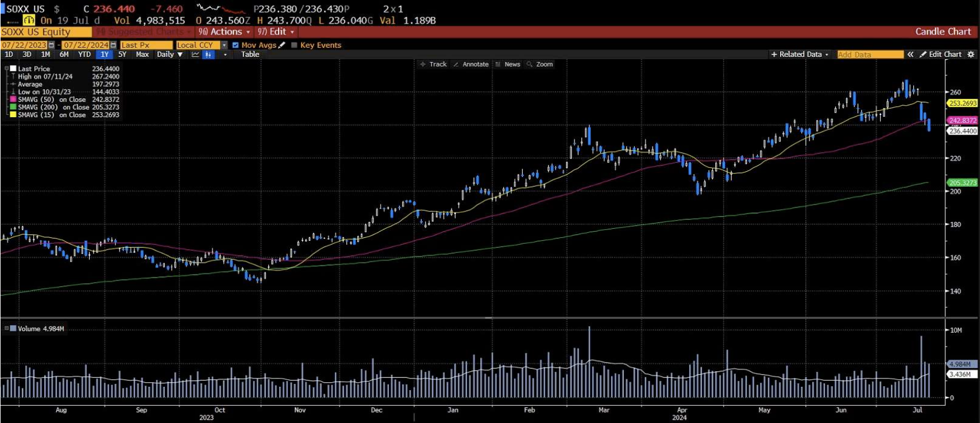Click the green SMAVG (200) color swatch
The height and width of the screenshot is (423, 980).
point(13,107)
